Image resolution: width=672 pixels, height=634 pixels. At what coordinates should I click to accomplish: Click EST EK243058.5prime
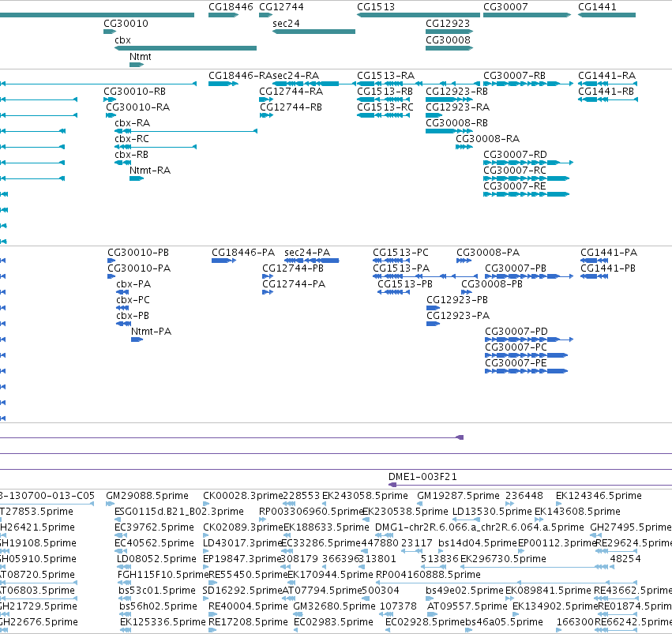(x=365, y=496)
